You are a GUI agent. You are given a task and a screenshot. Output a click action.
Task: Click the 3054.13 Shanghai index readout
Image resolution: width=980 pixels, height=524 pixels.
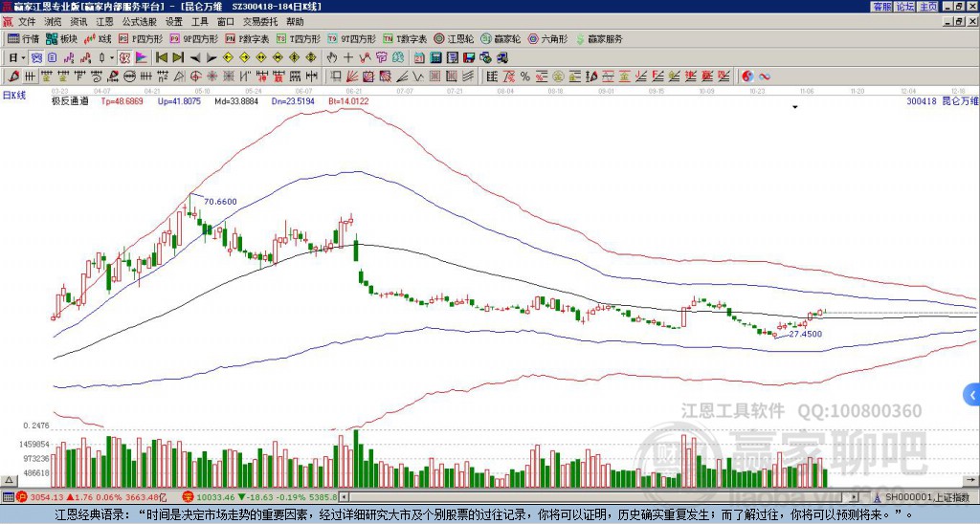coord(47,497)
